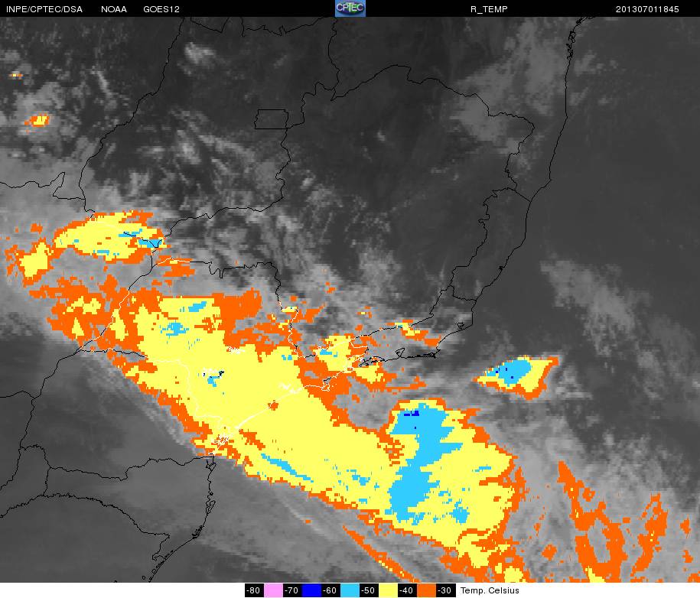Viewport: 700px width, 598px height.
Task: Pick the dark blue swatch in the legend
Action: click(311, 590)
